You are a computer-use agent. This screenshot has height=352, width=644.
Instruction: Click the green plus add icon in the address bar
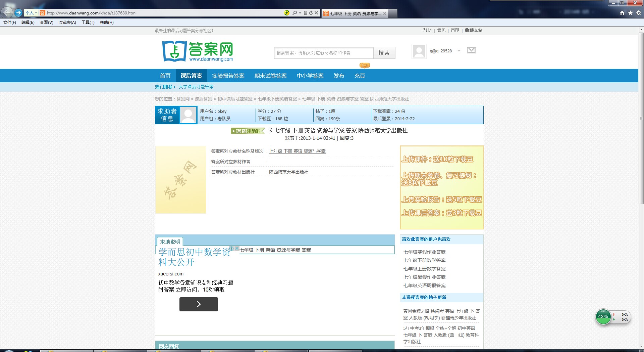287,13
